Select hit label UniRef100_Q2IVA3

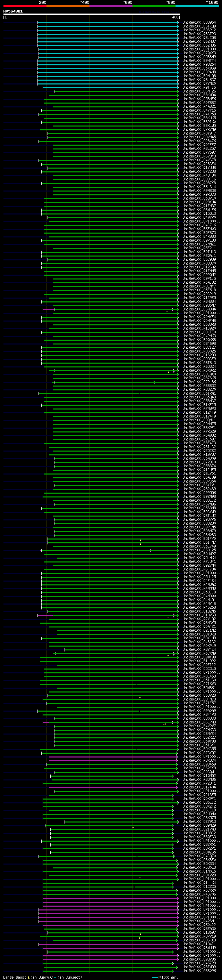click(x=199, y=829)
